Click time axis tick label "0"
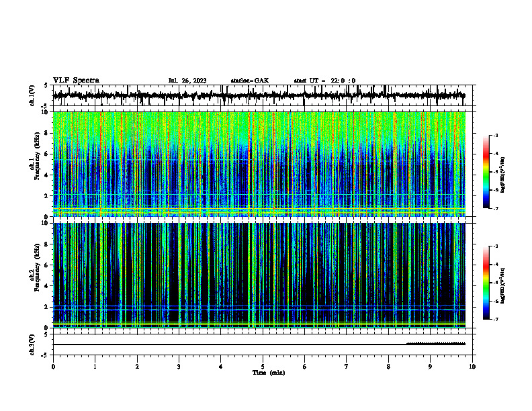 pos(53,367)
